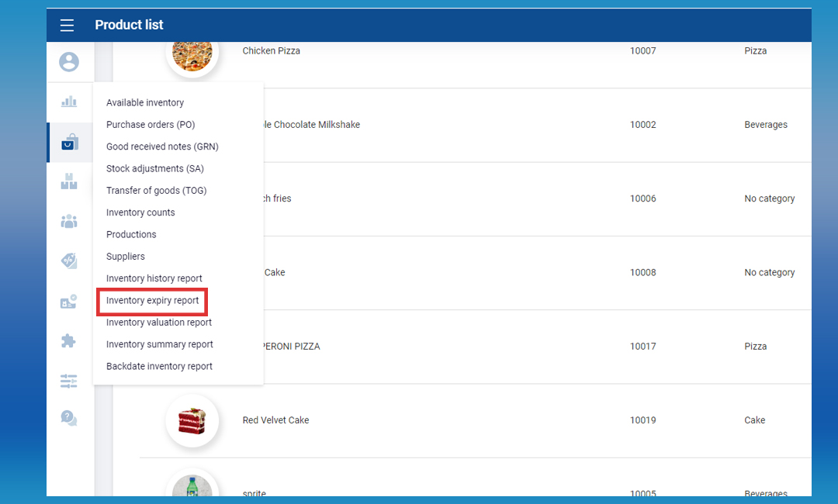The image size is (838, 504).
Task: Open the help chat bubble icon
Action: pos(69,419)
